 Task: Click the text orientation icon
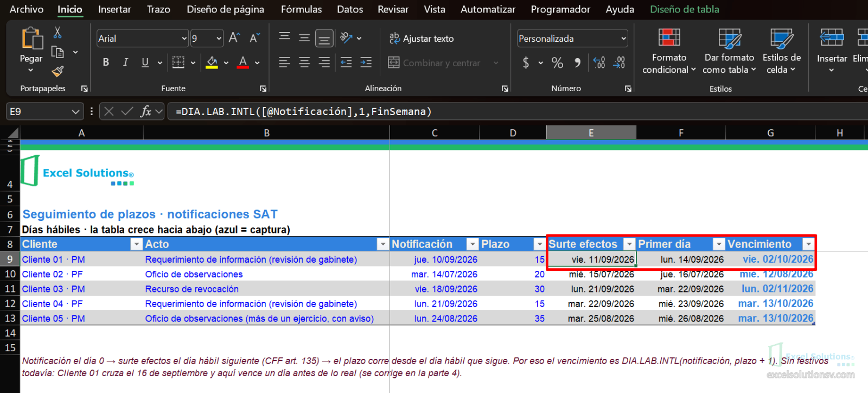click(346, 37)
